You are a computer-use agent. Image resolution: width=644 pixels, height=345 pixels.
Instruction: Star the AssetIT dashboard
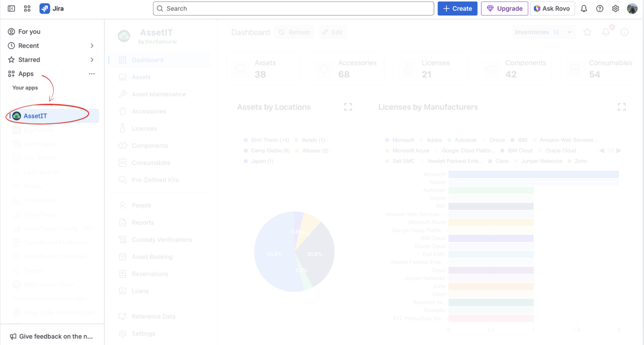coord(588,32)
